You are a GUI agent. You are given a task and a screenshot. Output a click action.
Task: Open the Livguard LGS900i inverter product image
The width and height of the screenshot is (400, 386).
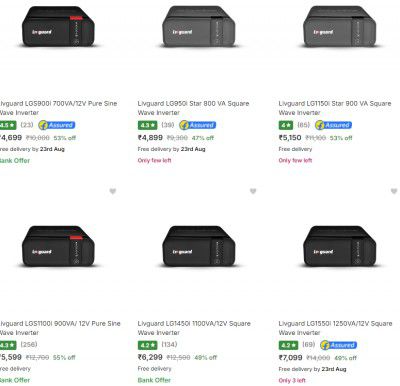point(58,28)
